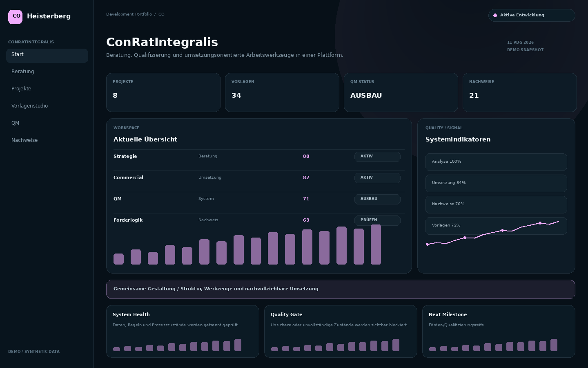This screenshot has width=588, height=368.
Task: Click the Analyse 100% indicator
Action: point(496,162)
